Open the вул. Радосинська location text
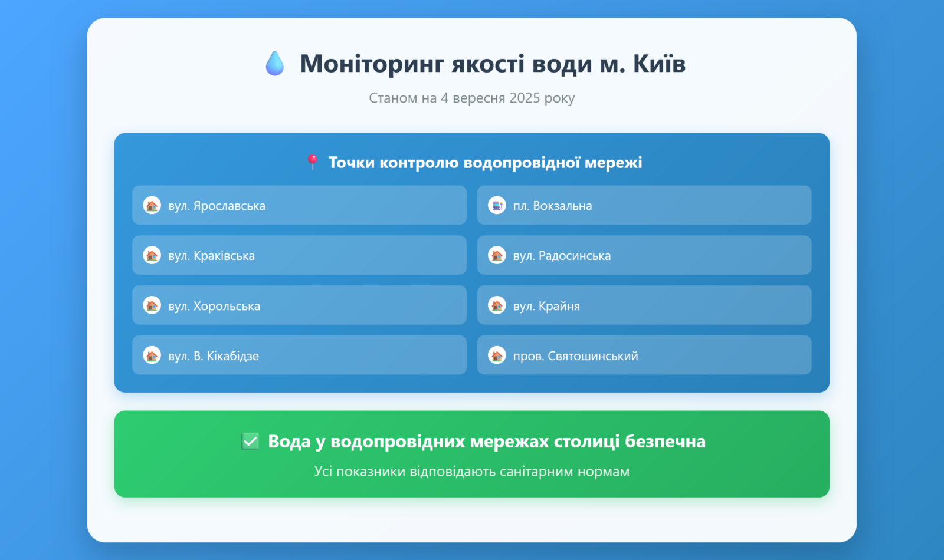Image resolution: width=944 pixels, height=560 pixels. pos(562,256)
